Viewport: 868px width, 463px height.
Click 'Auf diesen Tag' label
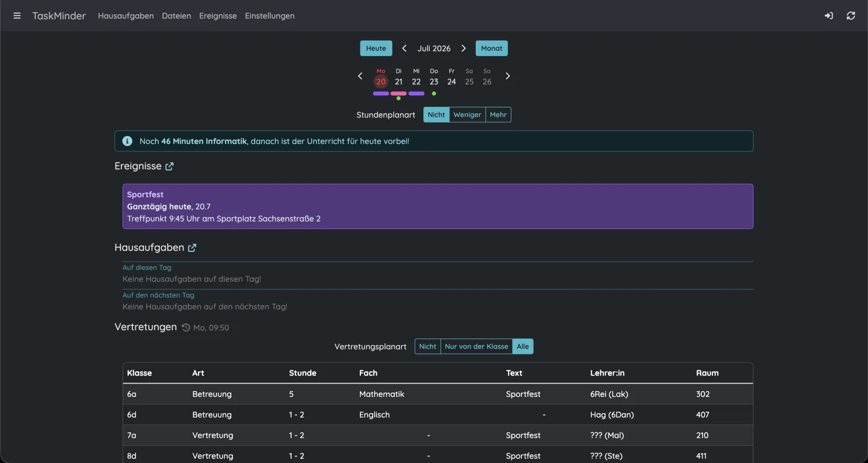(147, 268)
